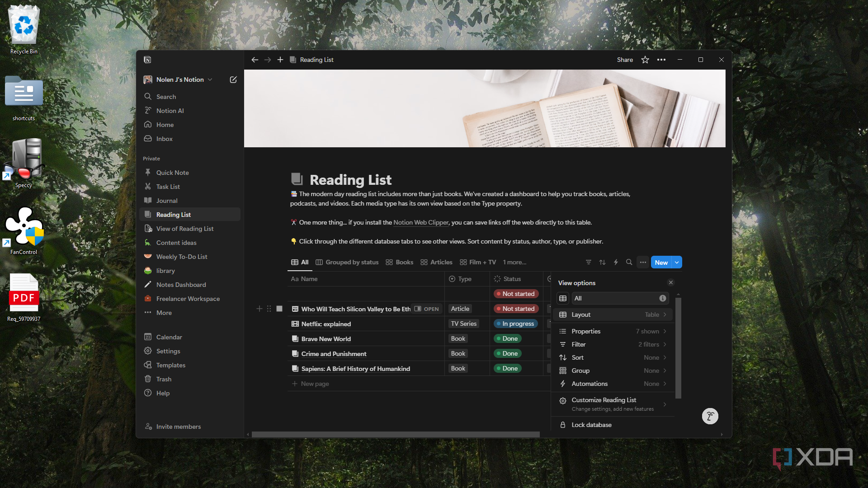Screen dimensions: 868x488
Task: Open a new tab with plus icon
Action: coord(280,60)
